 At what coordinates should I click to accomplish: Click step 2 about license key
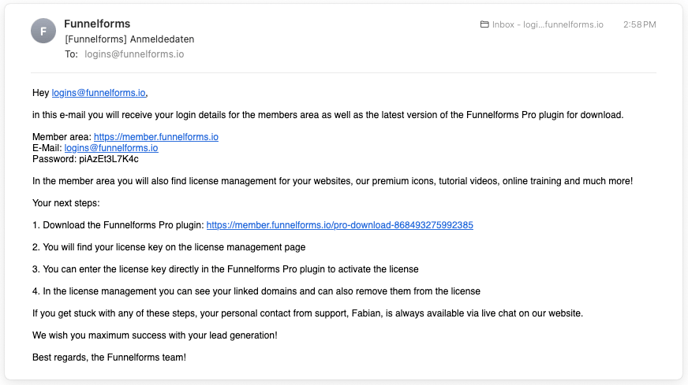click(168, 247)
